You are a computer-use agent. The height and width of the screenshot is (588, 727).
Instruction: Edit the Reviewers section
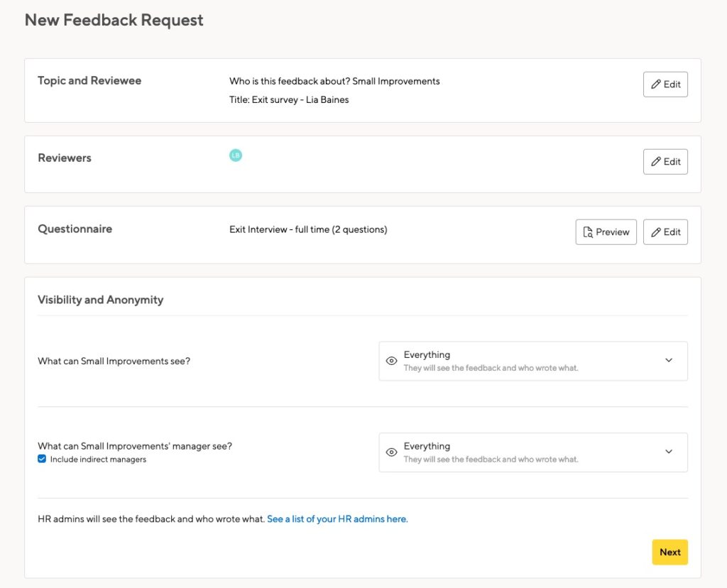[665, 162]
